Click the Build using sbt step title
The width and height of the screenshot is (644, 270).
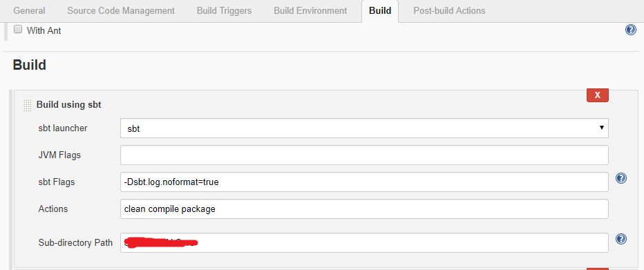click(x=69, y=105)
